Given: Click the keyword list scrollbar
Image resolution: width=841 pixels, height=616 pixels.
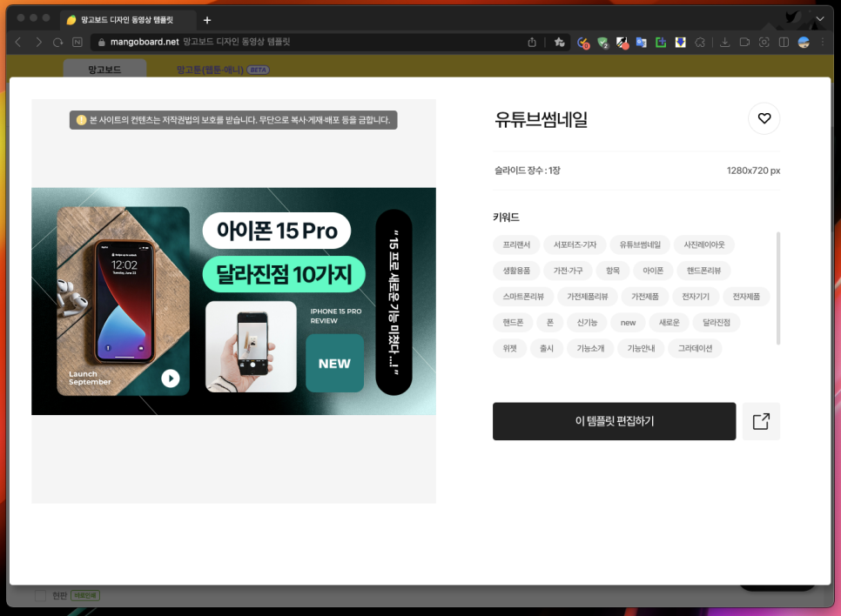Looking at the screenshot, I should (778, 289).
